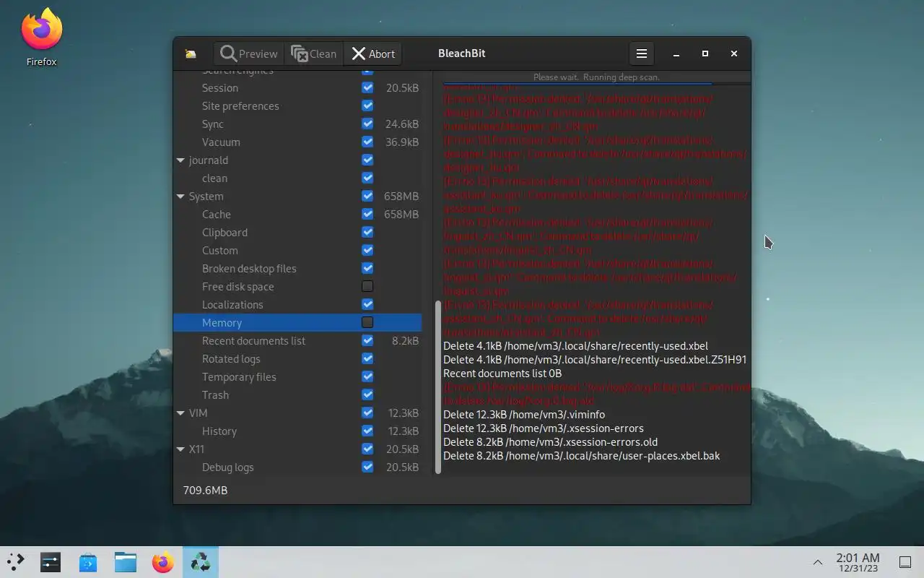Collapse the System group
924x578 pixels.
pyautogui.click(x=180, y=197)
